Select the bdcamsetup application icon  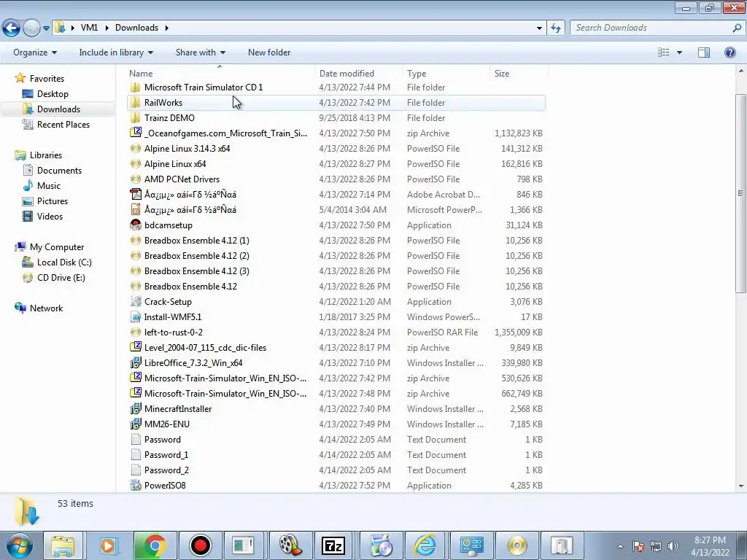click(135, 225)
